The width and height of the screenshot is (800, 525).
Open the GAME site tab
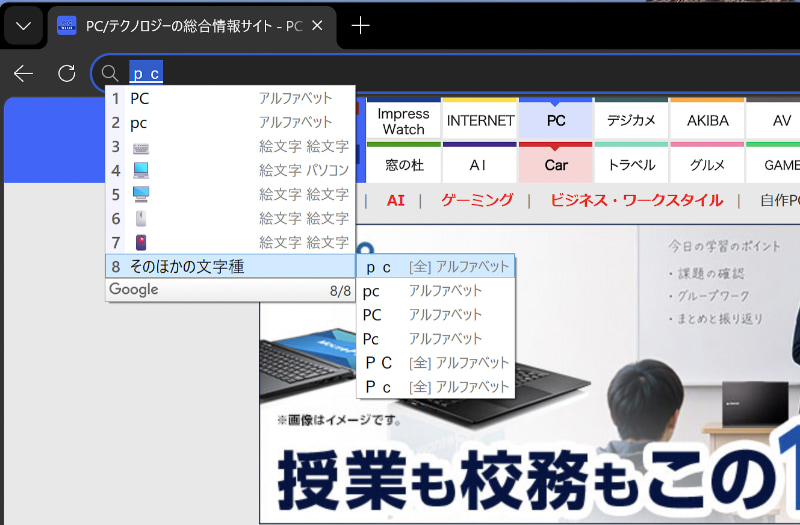tap(773, 164)
